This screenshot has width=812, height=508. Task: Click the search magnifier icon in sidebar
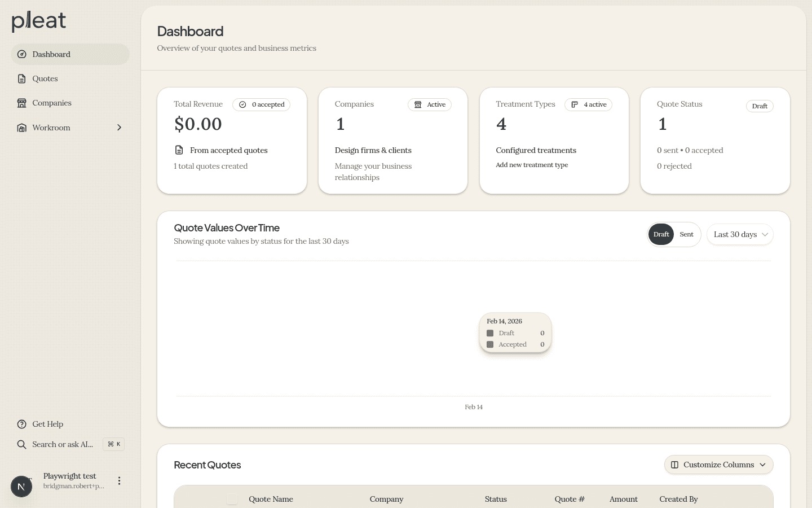coord(21,444)
